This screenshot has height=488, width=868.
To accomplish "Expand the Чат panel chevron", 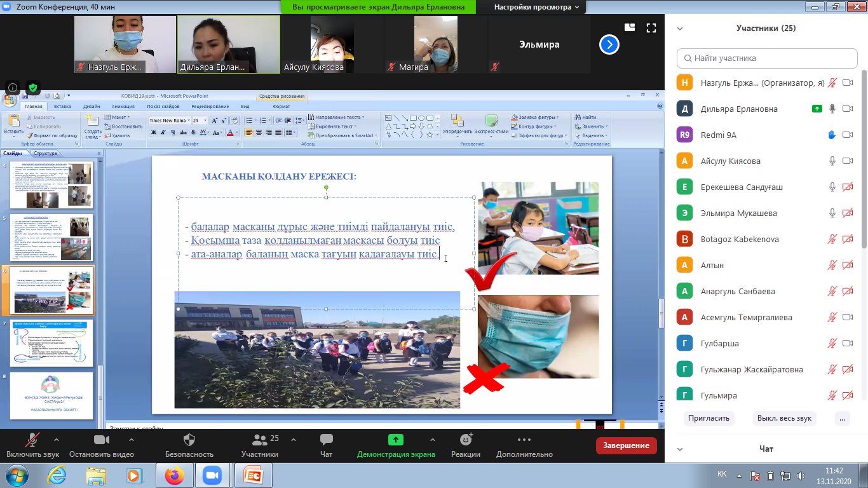I will pyautogui.click(x=680, y=449).
